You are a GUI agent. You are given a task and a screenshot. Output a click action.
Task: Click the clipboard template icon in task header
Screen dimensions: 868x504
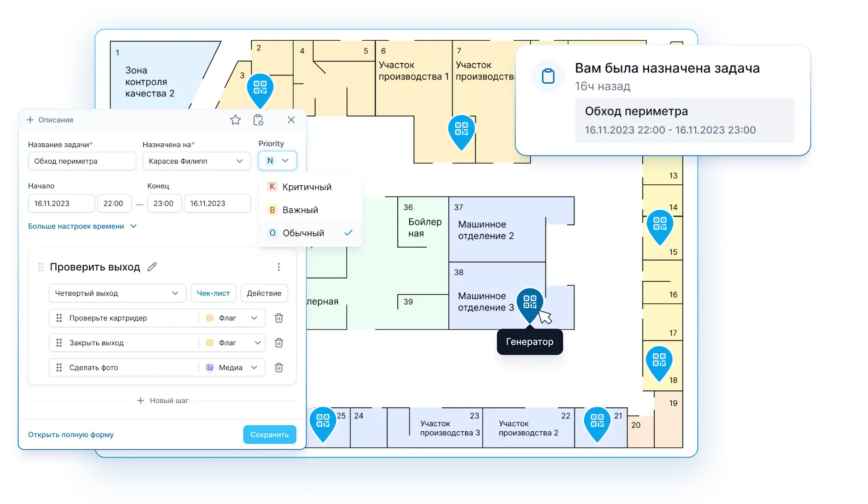(258, 120)
